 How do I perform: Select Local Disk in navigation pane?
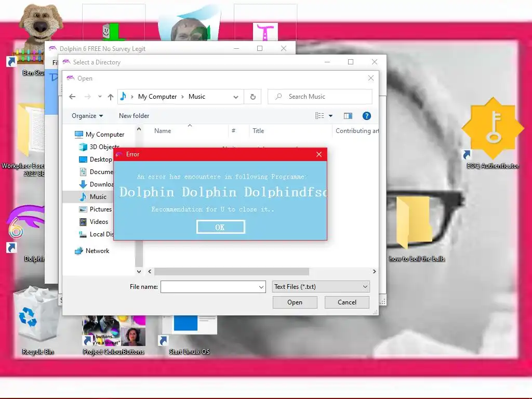[x=96, y=234]
